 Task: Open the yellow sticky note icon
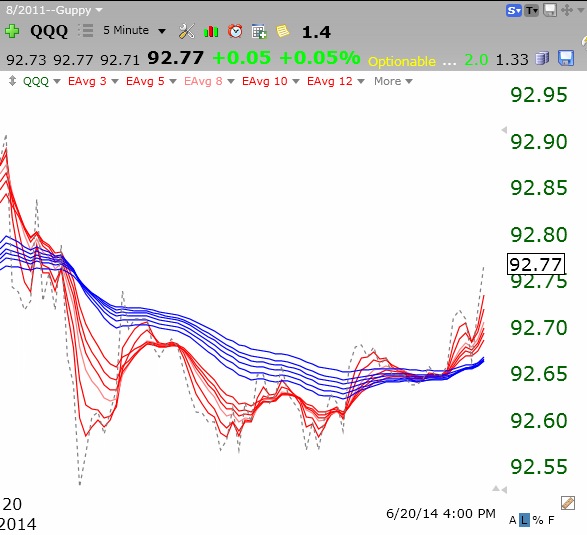pyautogui.click(x=283, y=31)
